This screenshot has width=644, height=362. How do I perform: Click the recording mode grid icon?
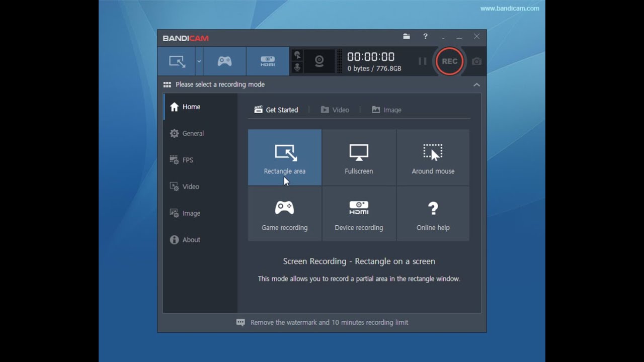[167, 84]
